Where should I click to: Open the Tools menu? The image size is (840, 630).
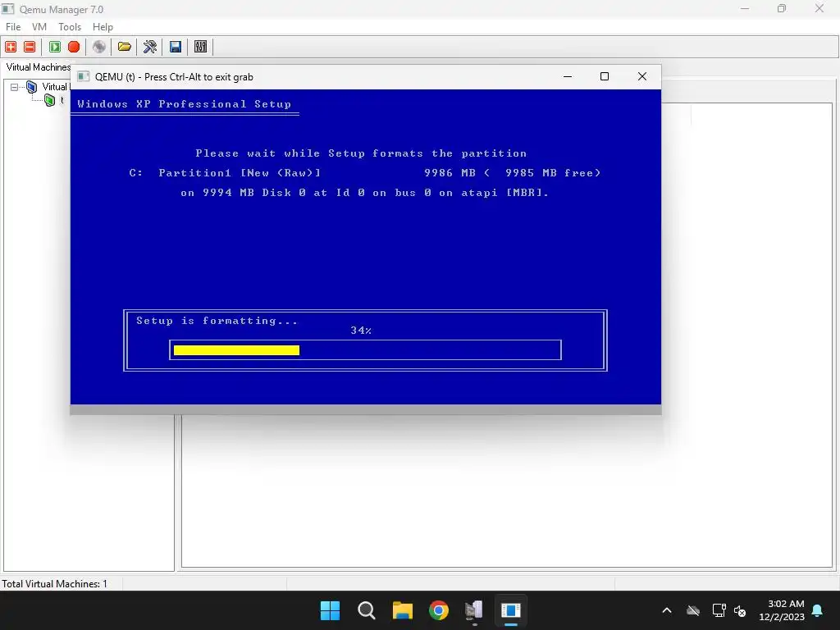70,27
